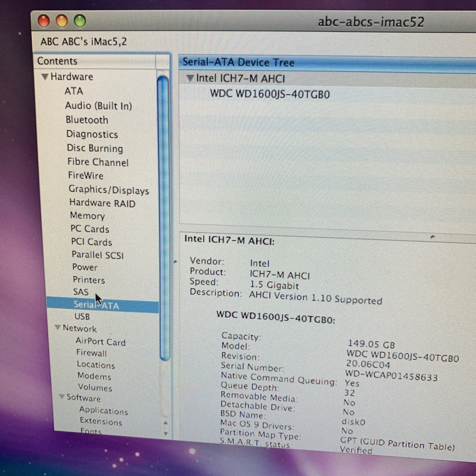The image size is (476, 476).
Task: Click the 149.05 GB capacity value
Action: (371, 344)
